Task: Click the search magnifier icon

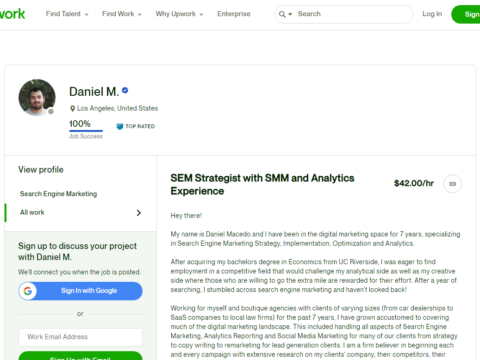Action: pos(282,14)
